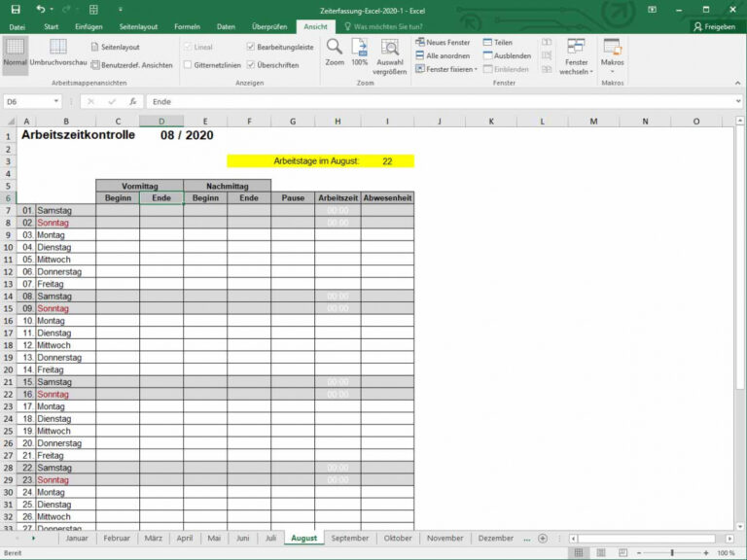Expand the Fenster fixieren dropdown
The height and width of the screenshot is (560, 747).
click(446, 69)
